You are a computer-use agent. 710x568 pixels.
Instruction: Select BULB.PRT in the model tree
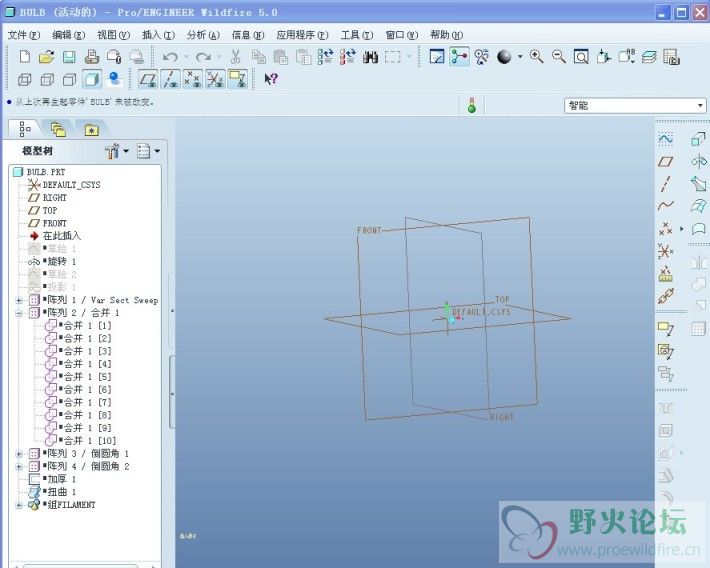[46, 172]
